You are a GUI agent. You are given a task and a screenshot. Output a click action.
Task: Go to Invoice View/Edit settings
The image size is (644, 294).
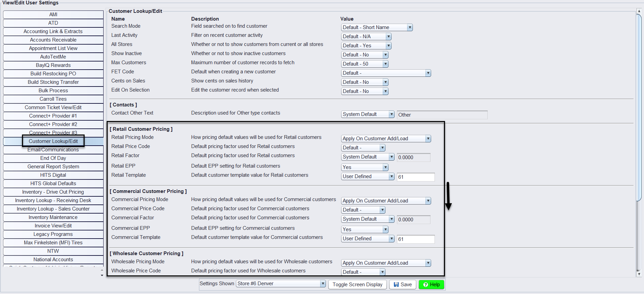coord(53,226)
